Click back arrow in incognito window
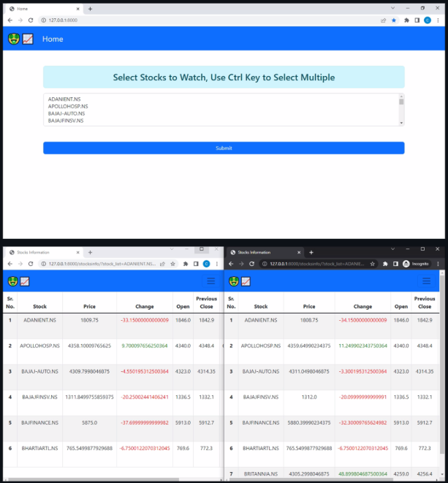 coord(231,264)
